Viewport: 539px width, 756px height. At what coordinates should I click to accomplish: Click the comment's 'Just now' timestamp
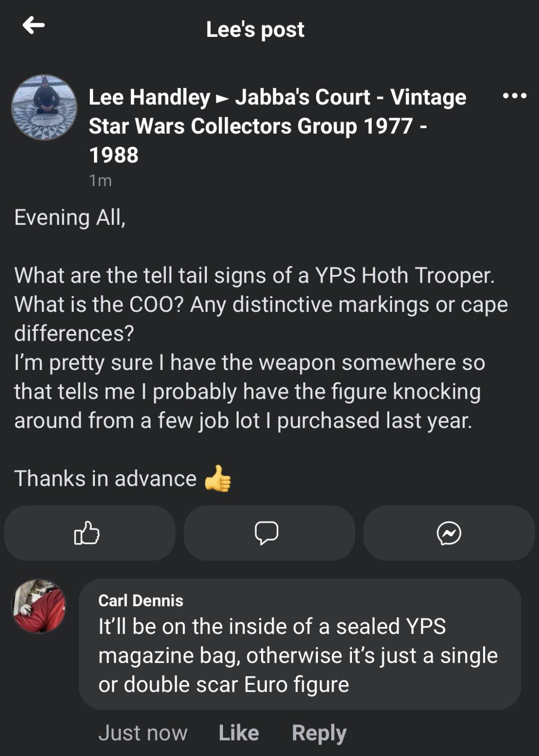tap(143, 732)
